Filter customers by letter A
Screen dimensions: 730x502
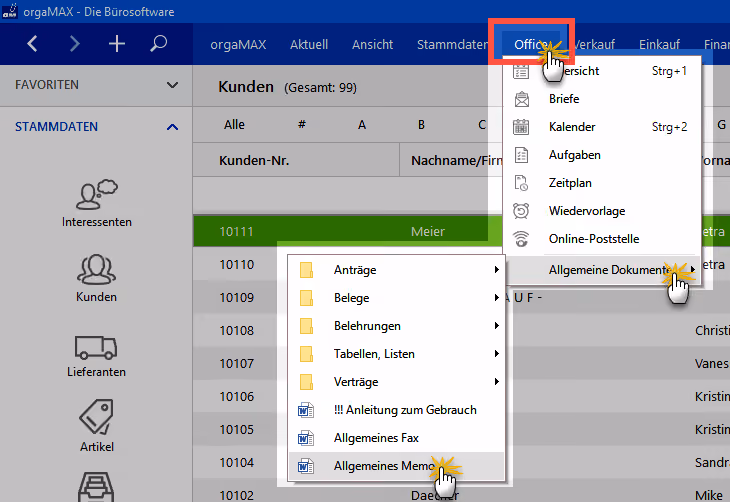click(x=362, y=125)
